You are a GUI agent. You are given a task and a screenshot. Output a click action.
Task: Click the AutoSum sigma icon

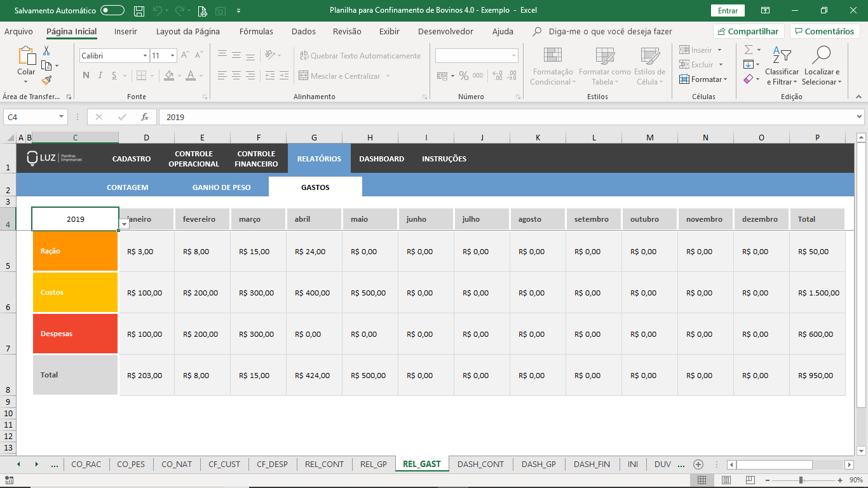tap(749, 50)
